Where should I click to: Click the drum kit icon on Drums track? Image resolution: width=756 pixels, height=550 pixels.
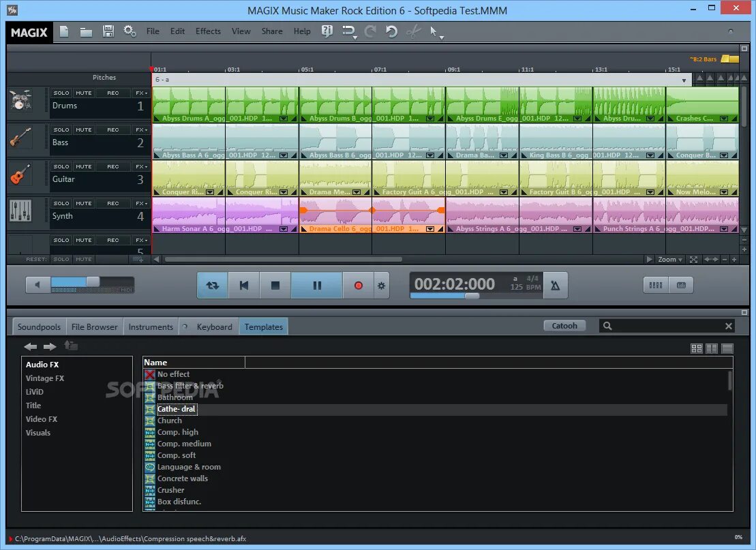[x=20, y=100]
